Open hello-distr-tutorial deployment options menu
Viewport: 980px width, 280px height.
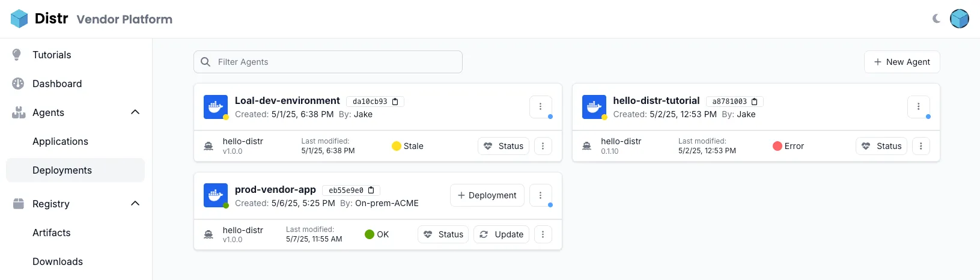click(x=921, y=146)
